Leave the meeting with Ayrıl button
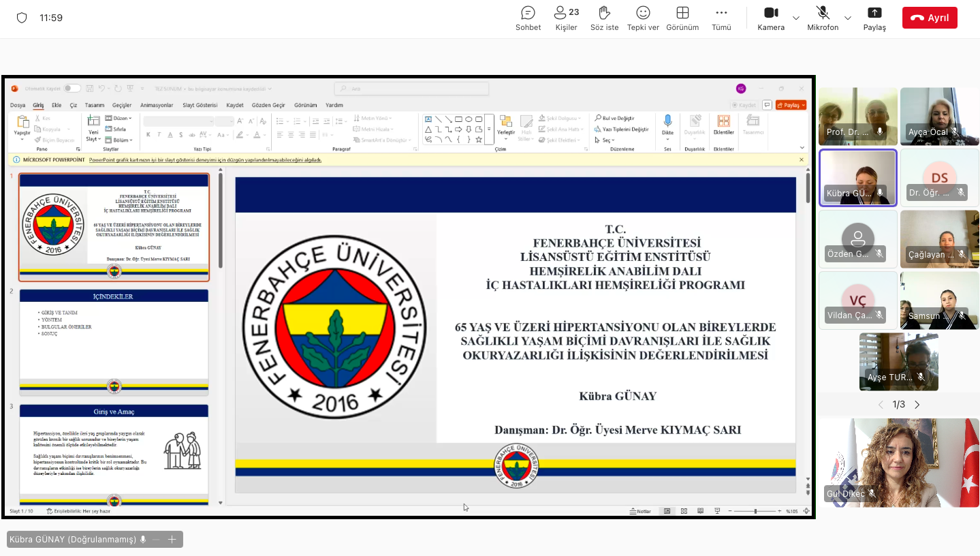The image size is (980, 556). coord(930,18)
